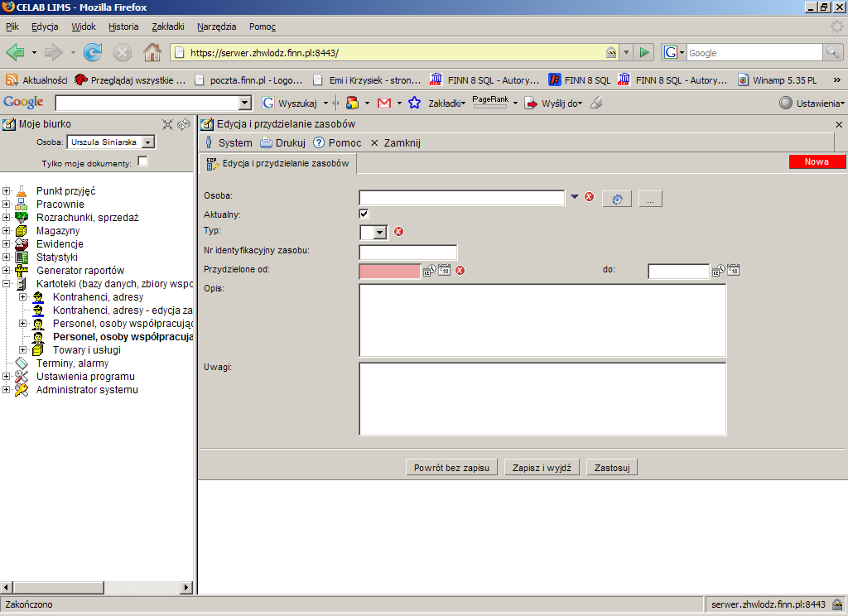Clear the Typ field with red X
The image size is (848, 616).
pyautogui.click(x=398, y=232)
